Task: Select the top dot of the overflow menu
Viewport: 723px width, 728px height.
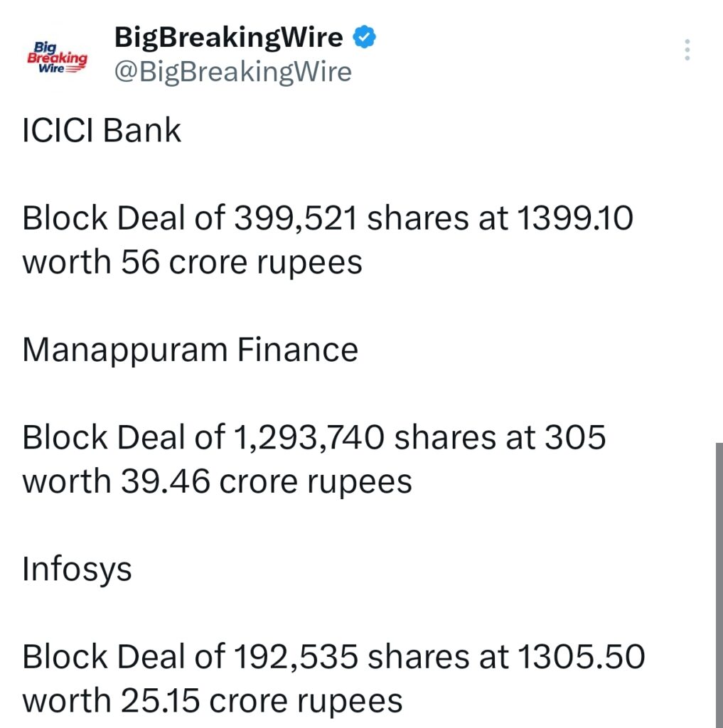Action: pos(687,41)
